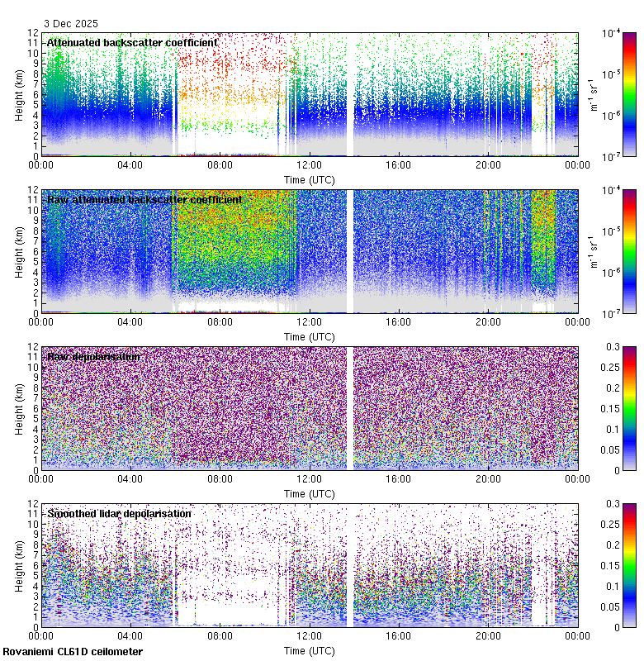644x661 pixels.
Task: Click 'Time (UTC)' label beneath the bottom plot
Action: (x=310, y=650)
